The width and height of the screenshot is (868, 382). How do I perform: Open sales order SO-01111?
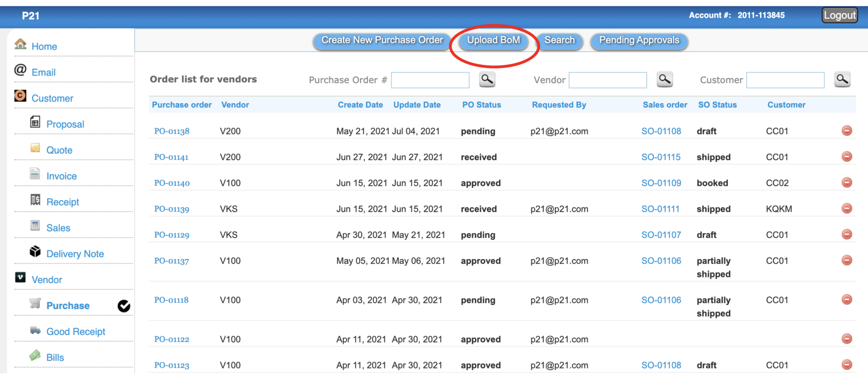point(660,209)
